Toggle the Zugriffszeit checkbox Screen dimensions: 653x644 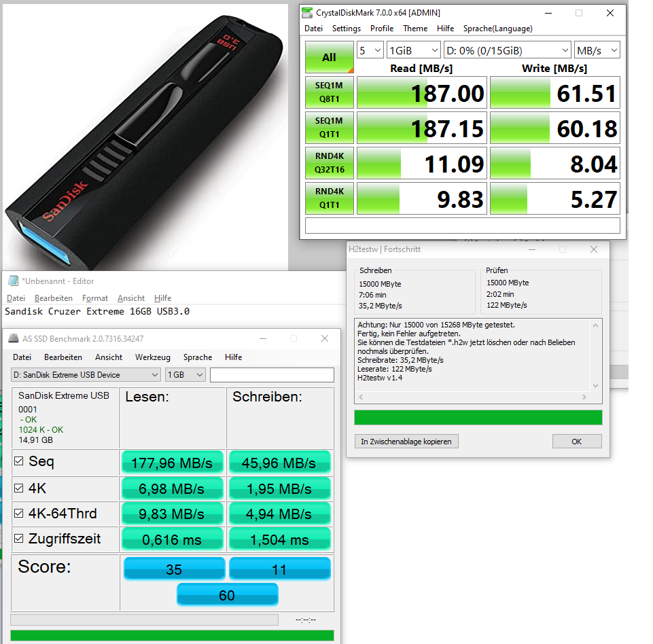coord(18,538)
